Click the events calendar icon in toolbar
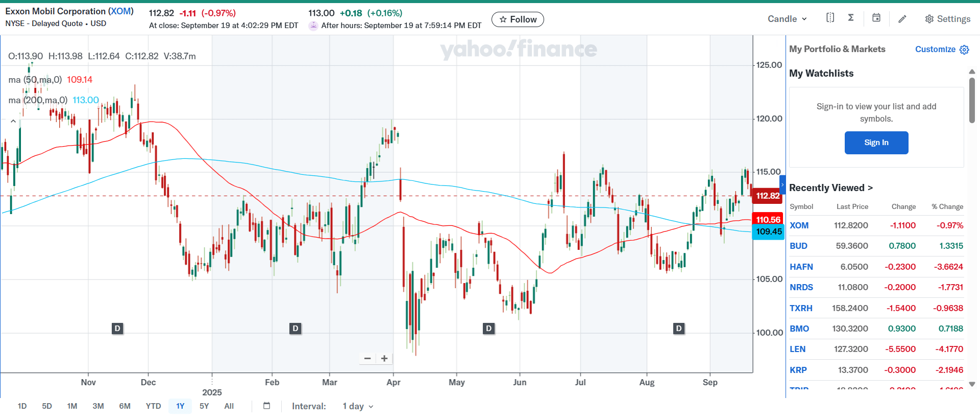Screen dimensions: 980x420 pos(876,18)
